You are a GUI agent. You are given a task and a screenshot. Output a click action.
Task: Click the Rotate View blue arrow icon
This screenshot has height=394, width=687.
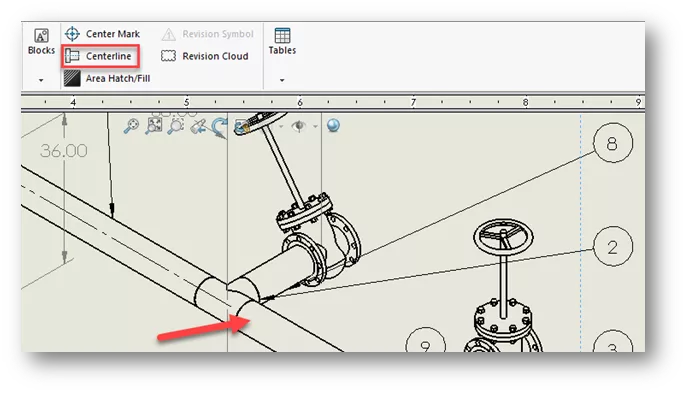coord(220,127)
